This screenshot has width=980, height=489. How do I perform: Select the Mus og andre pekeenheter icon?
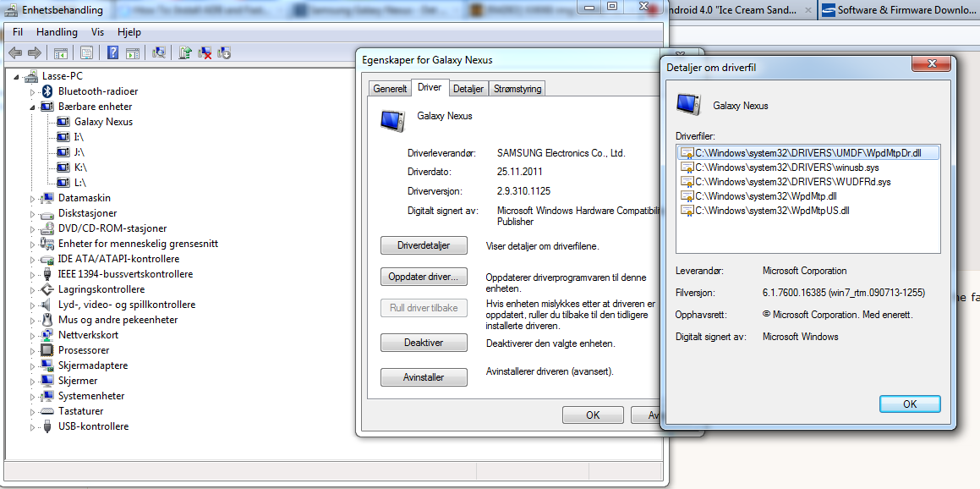click(47, 320)
